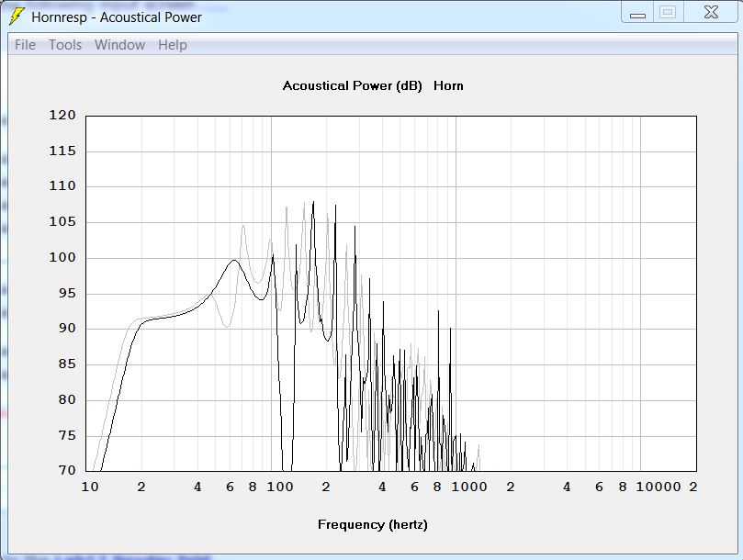
Task: Click the 90 dB y-axis label
Action: pyautogui.click(x=67, y=329)
